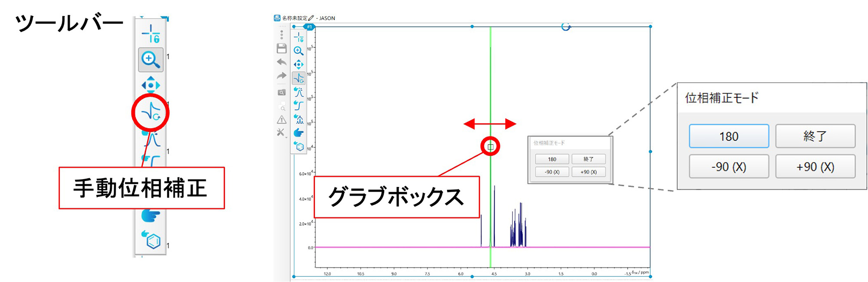The height and width of the screenshot is (282, 868).
Task: Click 終了 in the small phase correction dialog
Action: pos(589,159)
